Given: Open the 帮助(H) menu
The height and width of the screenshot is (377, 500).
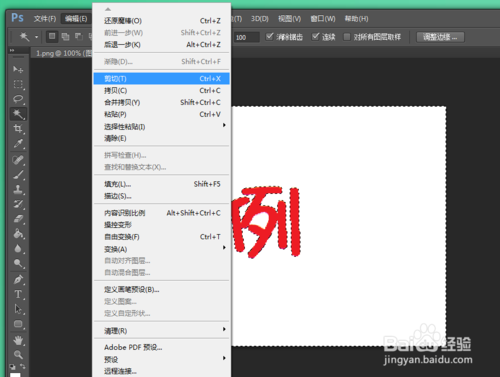Looking at the screenshot, I should click(356, 19).
